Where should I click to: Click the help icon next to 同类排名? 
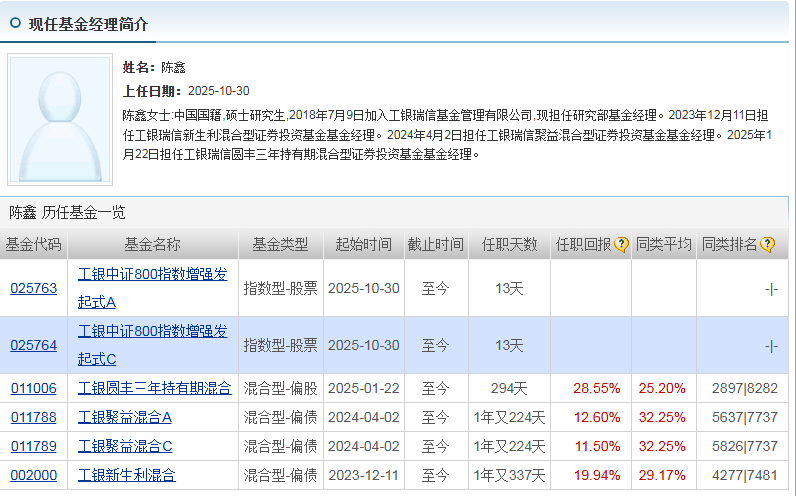[768, 245]
